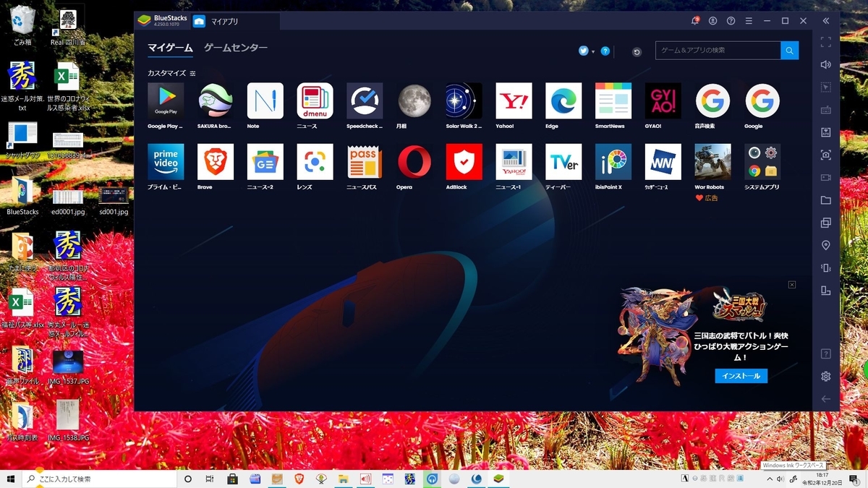
Task: Select ed0001.jpg on the desktop
Action: [x=69, y=202]
